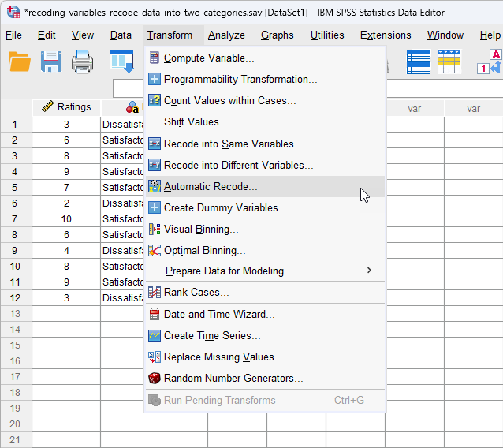
Task: Choose Shift Values... from the menu
Action: point(265,122)
